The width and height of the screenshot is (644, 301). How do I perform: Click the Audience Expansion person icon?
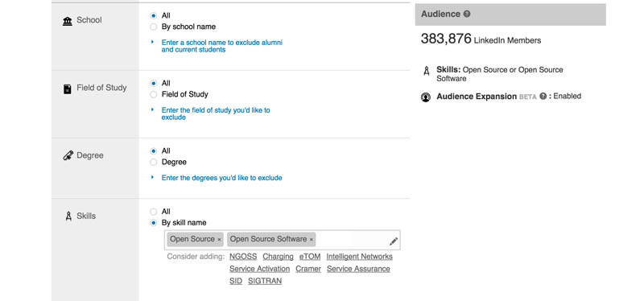click(x=426, y=97)
